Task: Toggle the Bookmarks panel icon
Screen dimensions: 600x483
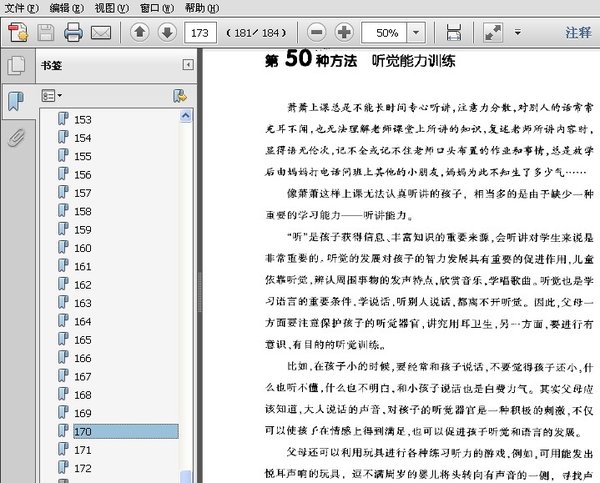Action: point(16,101)
